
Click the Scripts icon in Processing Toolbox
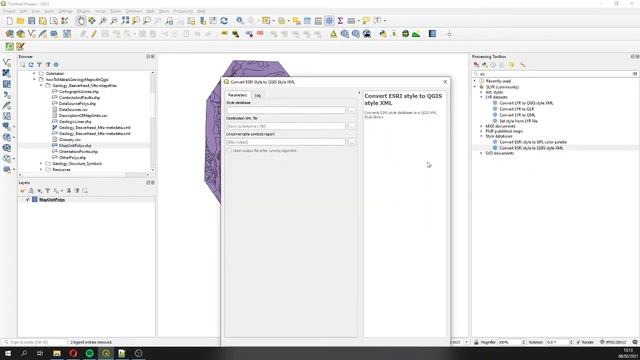(x=485, y=65)
